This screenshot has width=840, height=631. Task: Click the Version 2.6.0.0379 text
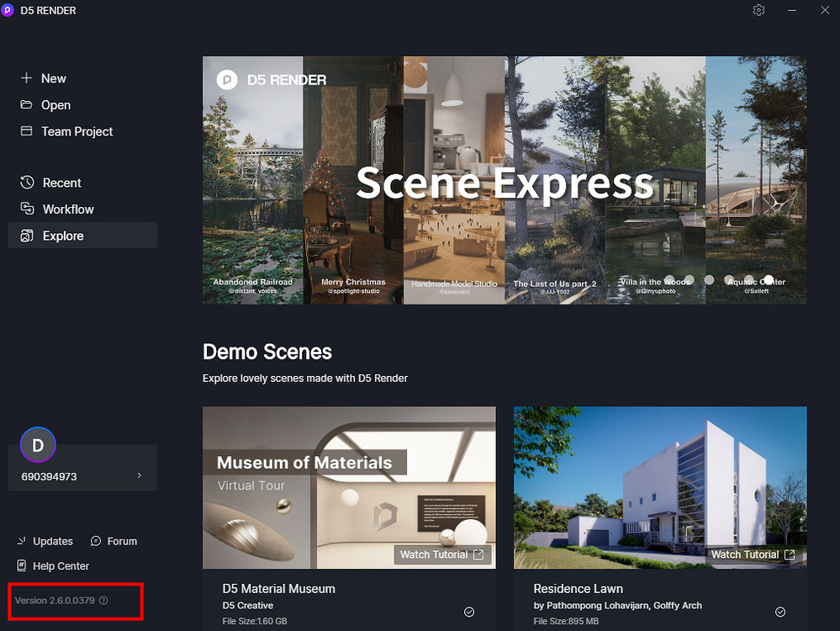tap(55, 601)
